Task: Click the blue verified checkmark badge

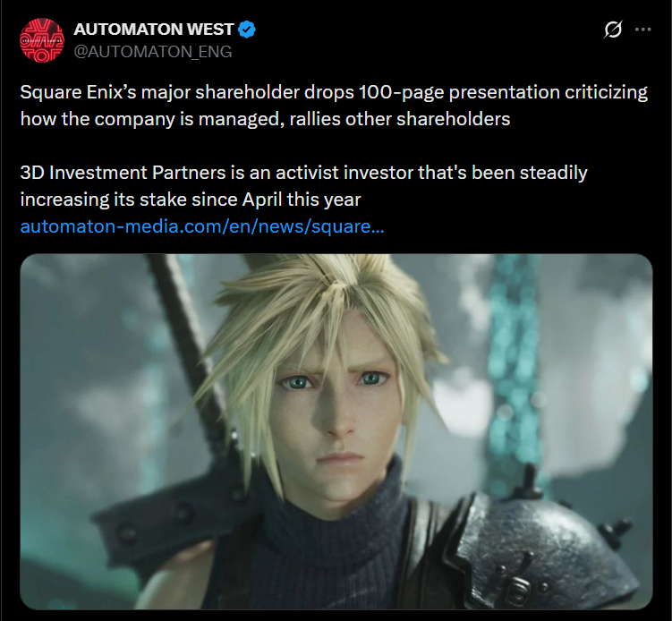Action: click(247, 30)
